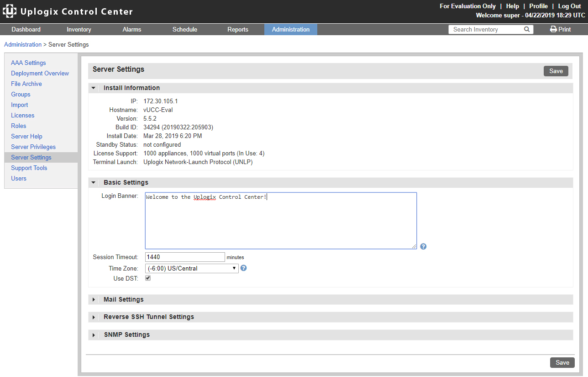The height and width of the screenshot is (377, 588).
Task: Click the top Save button
Action: 556,71
